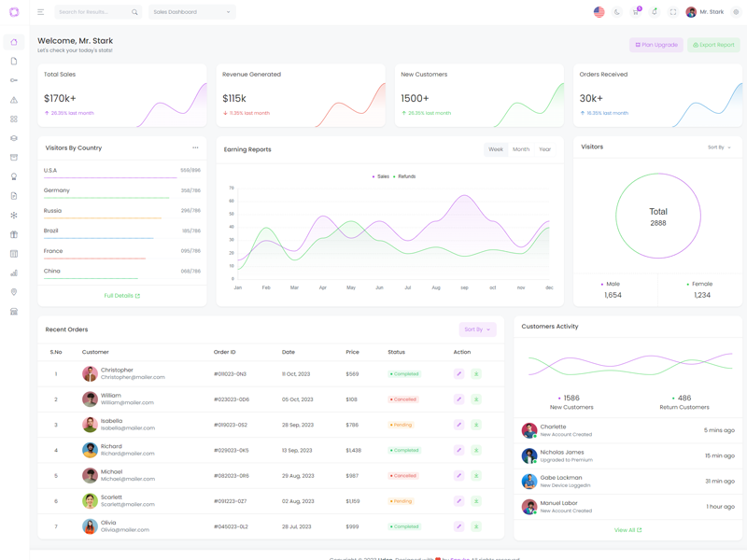The width and height of the screenshot is (747, 560).
Task: Open the Sales Dashboard dropdown
Action: pyautogui.click(x=191, y=12)
